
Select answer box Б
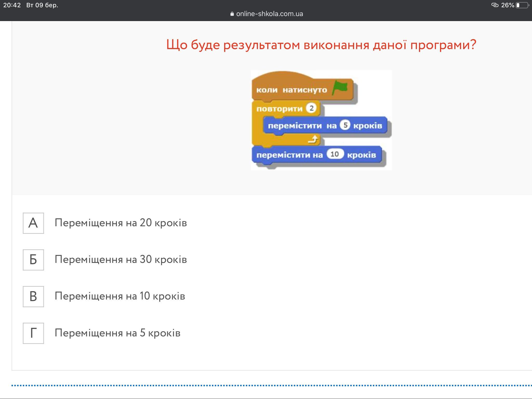(33, 260)
